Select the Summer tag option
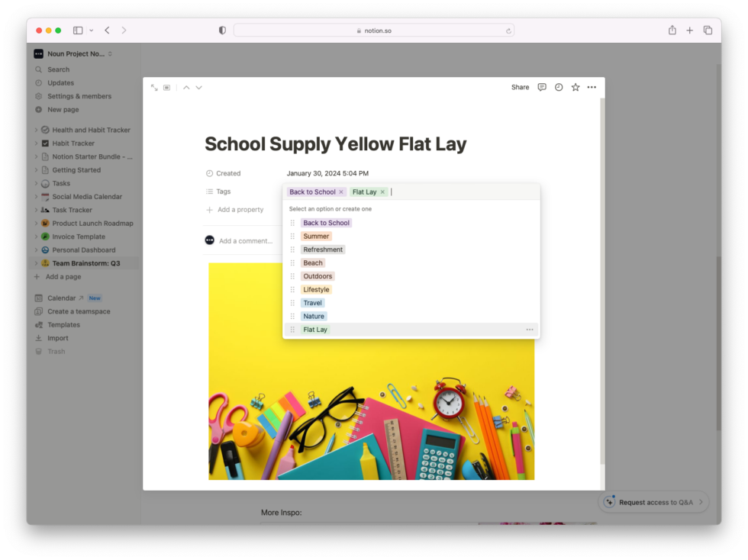 click(316, 236)
